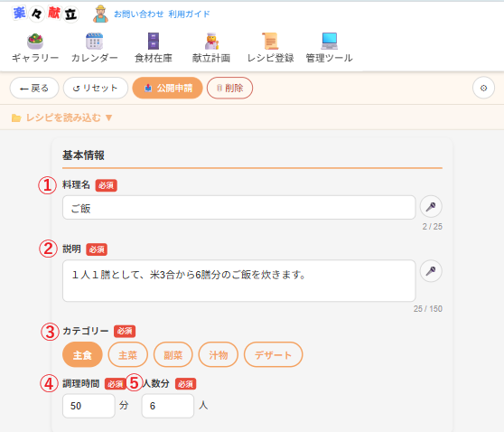The width and height of the screenshot is (504, 432).
Task: Click the microphone icon beside 説明 field
Action: point(431,271)
